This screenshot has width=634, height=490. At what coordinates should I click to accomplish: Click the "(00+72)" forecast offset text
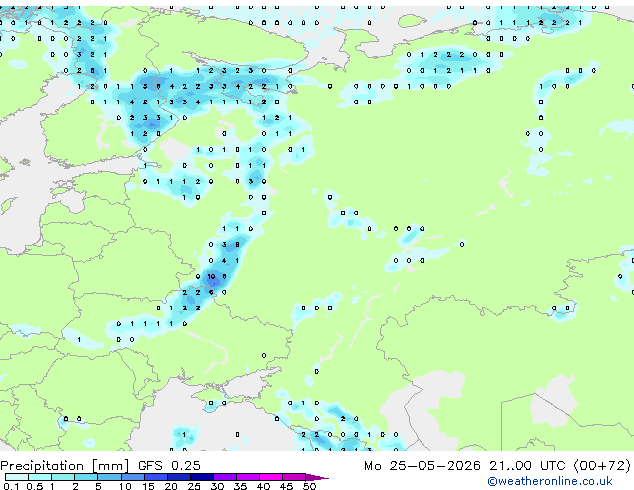pyautogui.click(x=602, y=466)
